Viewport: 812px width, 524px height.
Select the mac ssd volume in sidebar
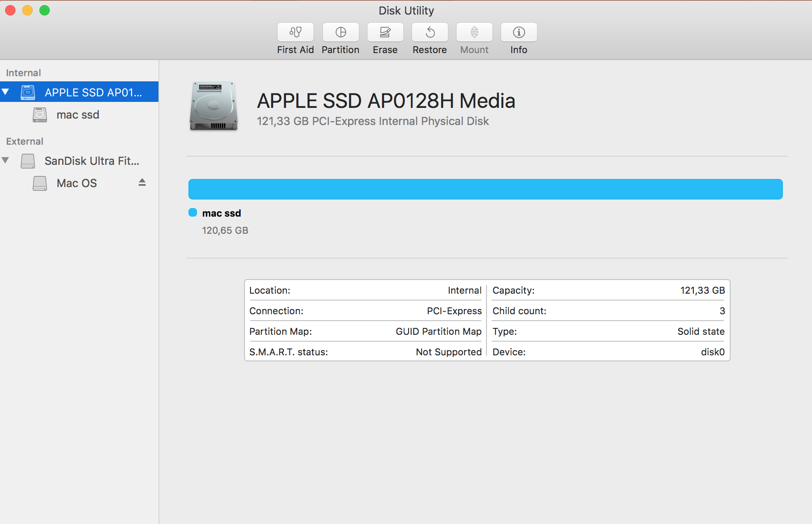tap(78, 115)
